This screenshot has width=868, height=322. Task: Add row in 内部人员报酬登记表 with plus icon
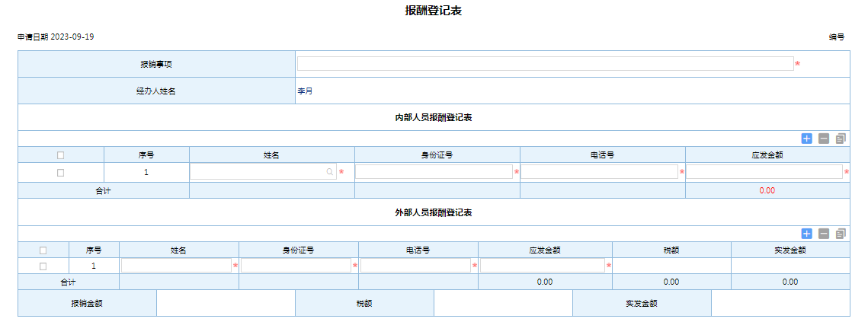[x=806, y=139]
